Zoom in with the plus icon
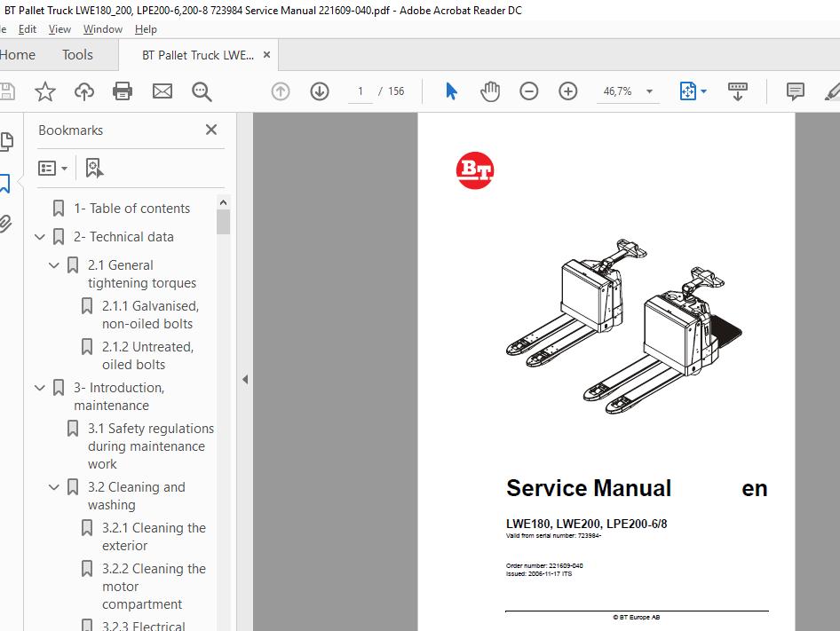840x631 pixels. [568, 91]
